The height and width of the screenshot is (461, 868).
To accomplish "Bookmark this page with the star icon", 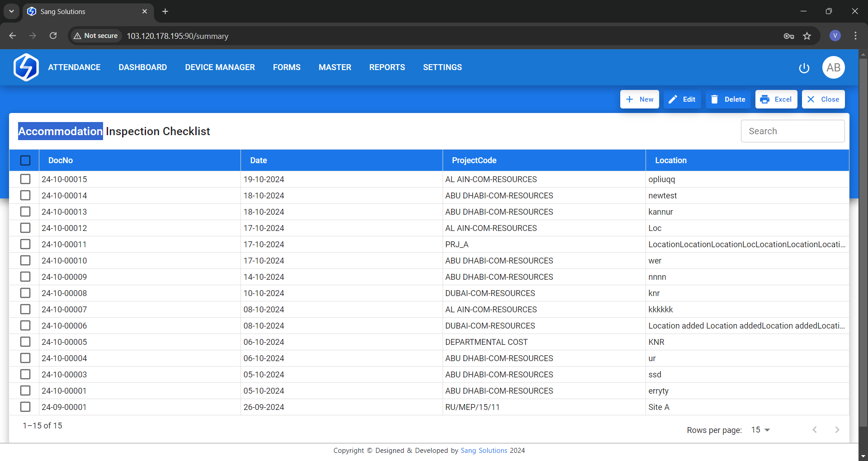I will tap(807, 36).
